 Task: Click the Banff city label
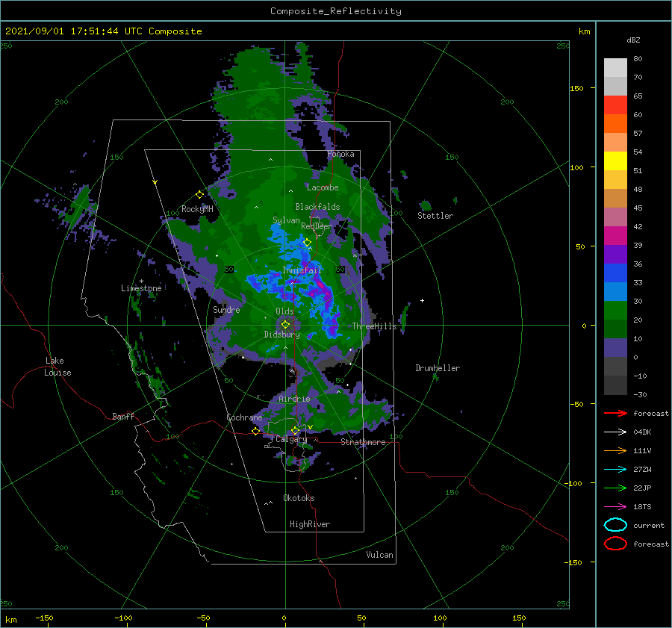point(123,416)
